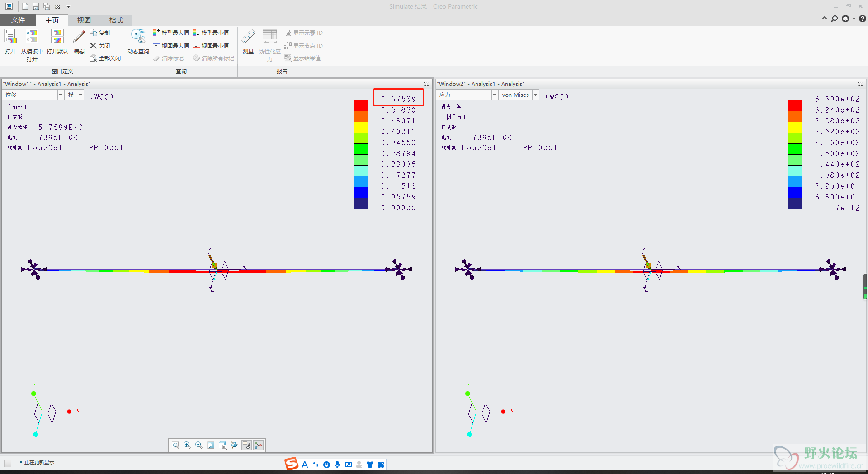The height and width of the screenshot is (474, 868).
Task: Toggle spin center display button
Action: click(259, 446)
